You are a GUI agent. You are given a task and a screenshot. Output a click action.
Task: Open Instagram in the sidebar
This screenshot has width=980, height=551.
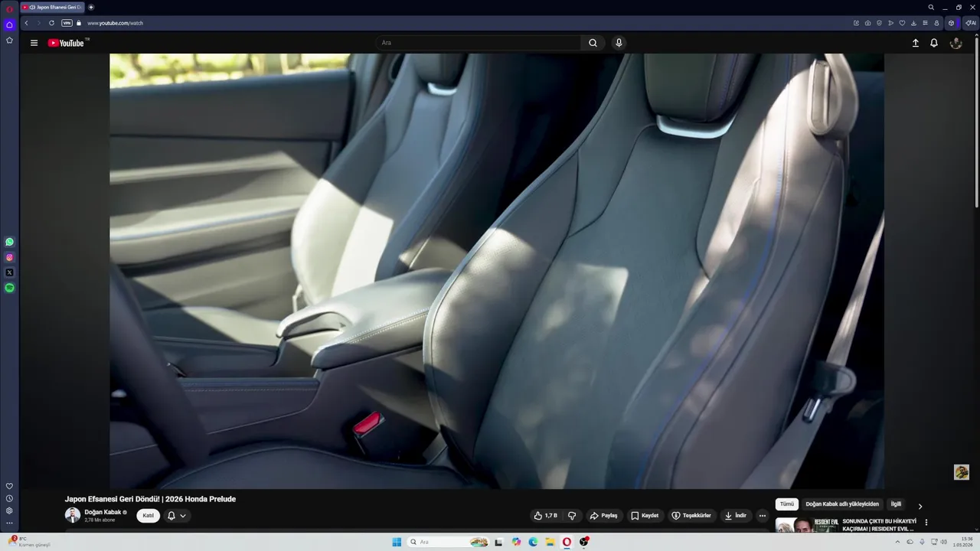tap(9, 257)
